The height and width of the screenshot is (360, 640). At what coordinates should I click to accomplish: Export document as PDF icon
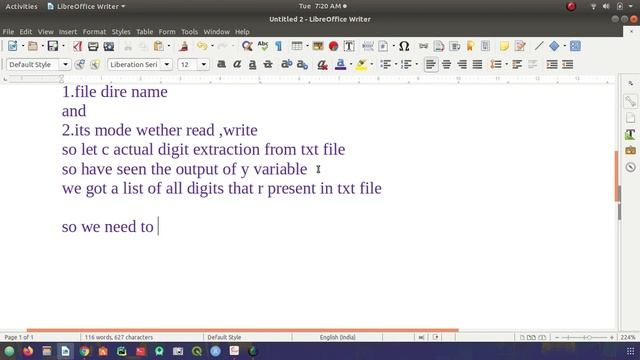coord(78,46)
